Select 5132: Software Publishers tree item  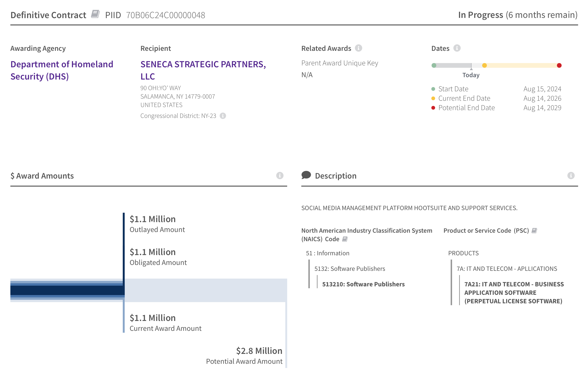pyautogui.click(x=349, y=268)
